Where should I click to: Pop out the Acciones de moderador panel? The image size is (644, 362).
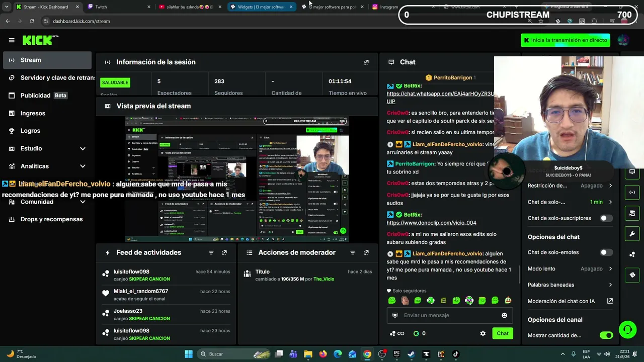[x=366, y=252]
